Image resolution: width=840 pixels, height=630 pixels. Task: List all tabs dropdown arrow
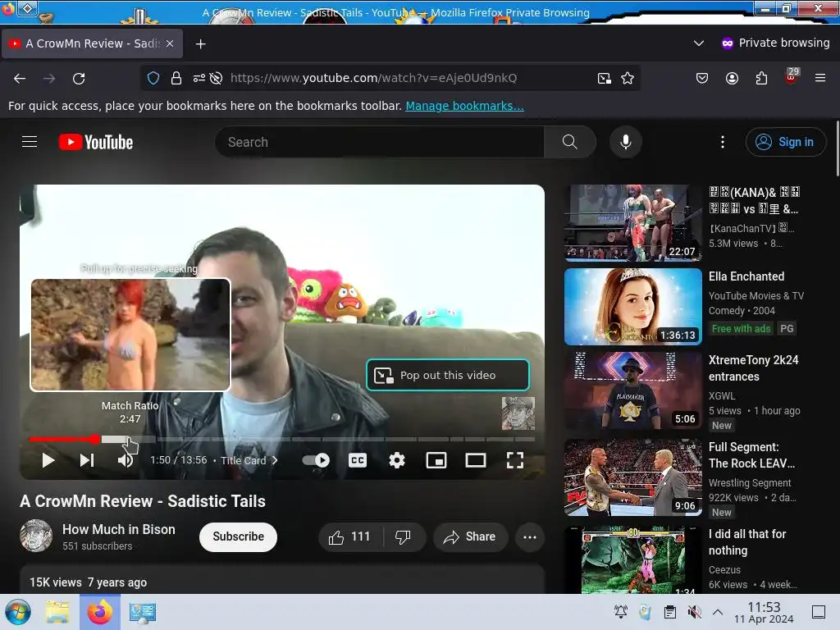699,43
